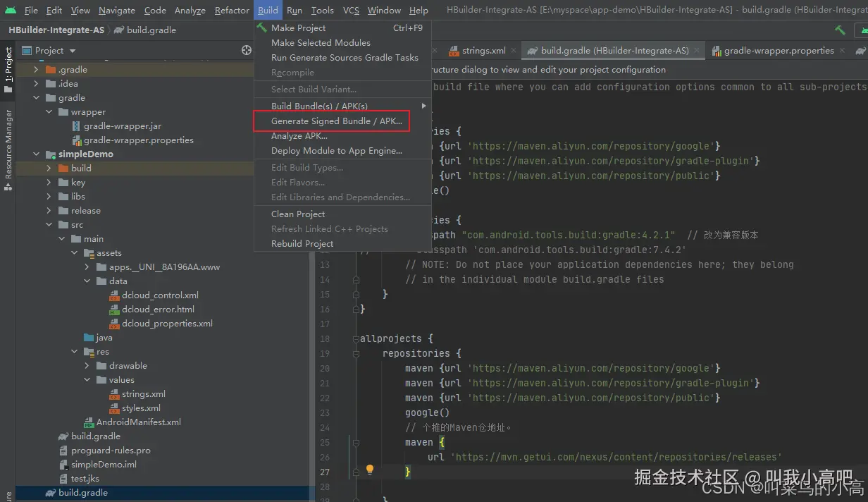Collapse the src folder
The height and width of the screenshot is (502, 868).
(49, 225)
